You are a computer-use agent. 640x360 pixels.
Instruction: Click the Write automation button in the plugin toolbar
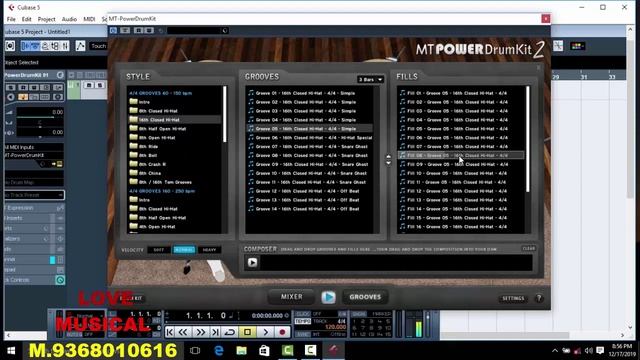149,31
